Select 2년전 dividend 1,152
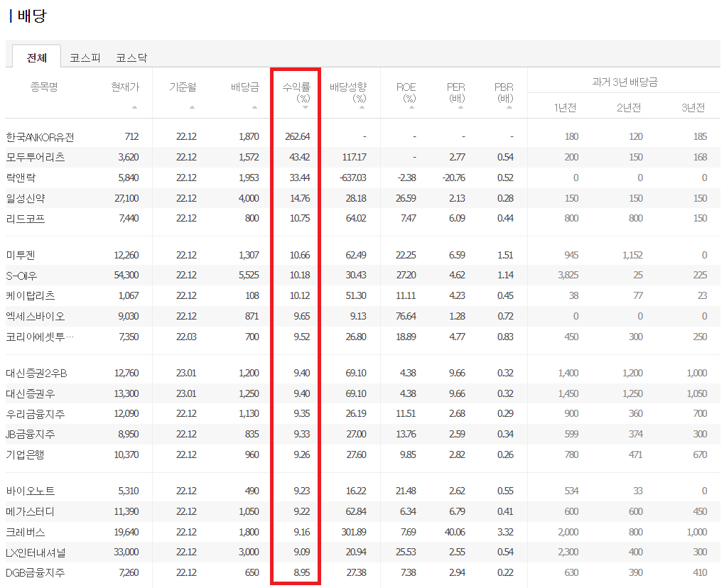This screenshot has width=724, height=588. tap(632, 255)
